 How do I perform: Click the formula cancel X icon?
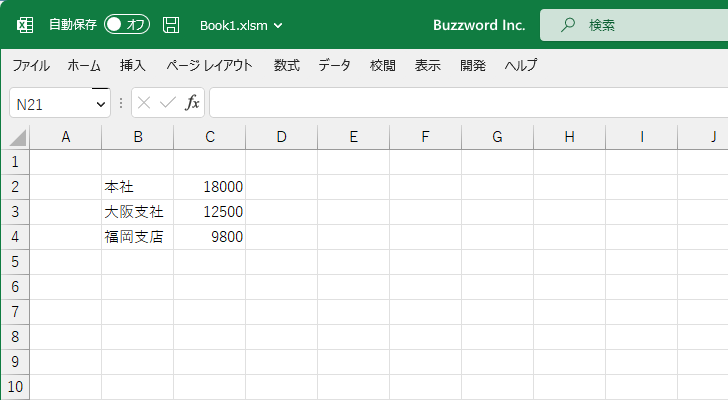[144, 103]
